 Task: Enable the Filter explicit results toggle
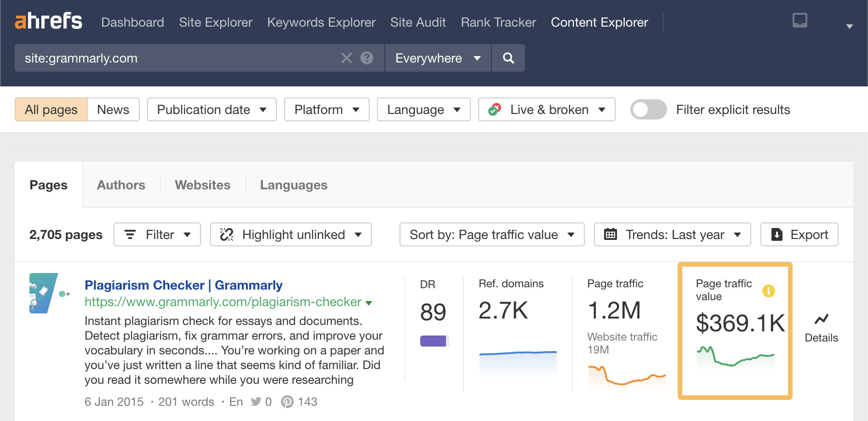pos(648,109)
